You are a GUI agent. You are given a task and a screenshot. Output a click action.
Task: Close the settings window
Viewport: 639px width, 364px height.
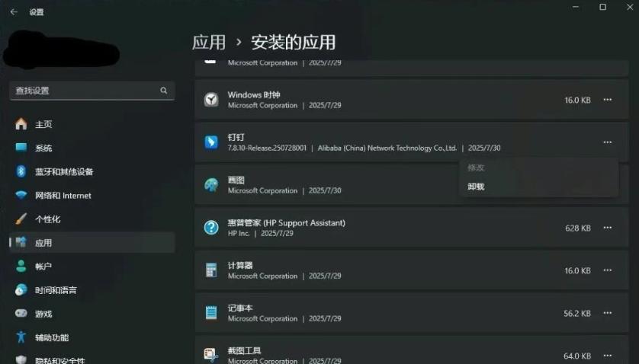click(630, 7)
